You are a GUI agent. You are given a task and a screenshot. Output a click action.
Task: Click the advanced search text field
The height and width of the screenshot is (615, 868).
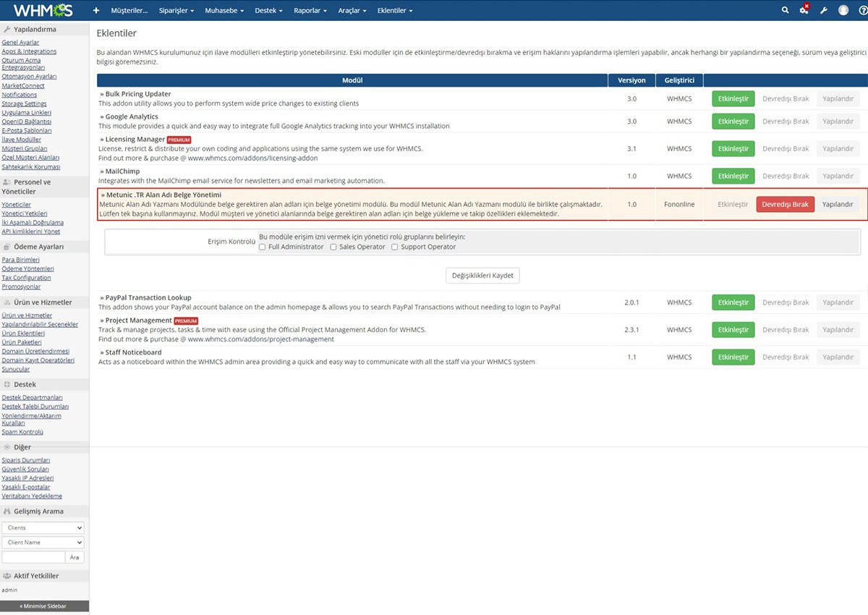[x=33, y=557]
